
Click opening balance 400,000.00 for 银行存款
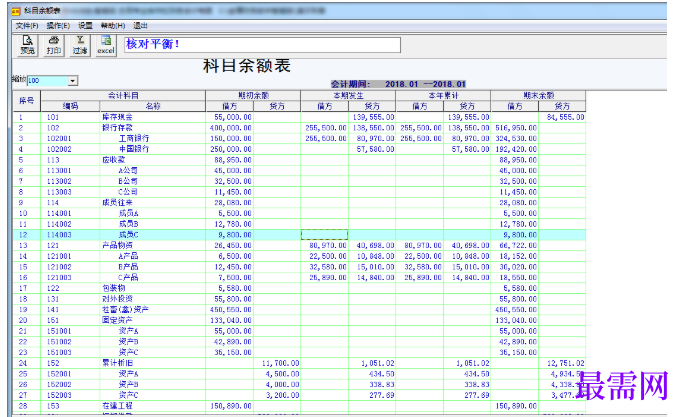tap(230, 128)
